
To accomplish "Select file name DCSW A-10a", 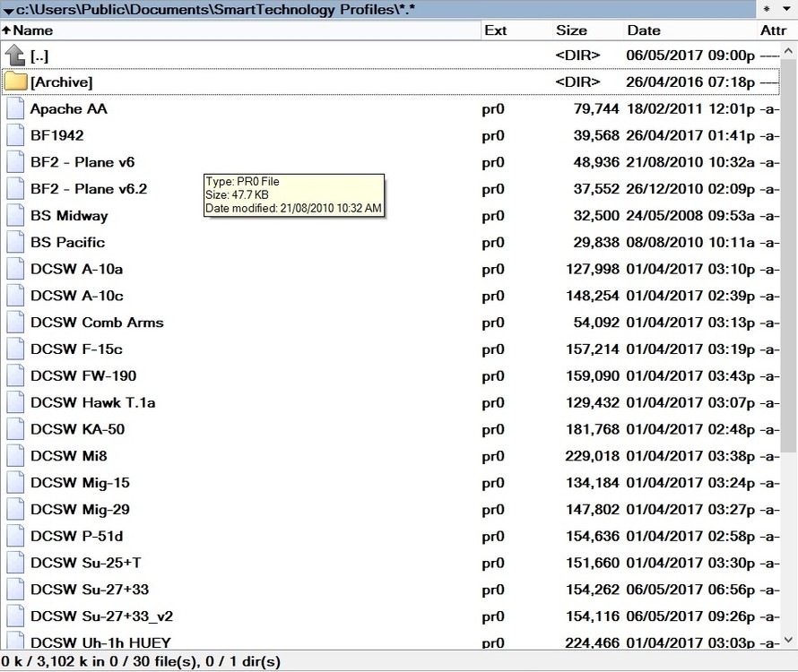I will [x=77, y=269].
